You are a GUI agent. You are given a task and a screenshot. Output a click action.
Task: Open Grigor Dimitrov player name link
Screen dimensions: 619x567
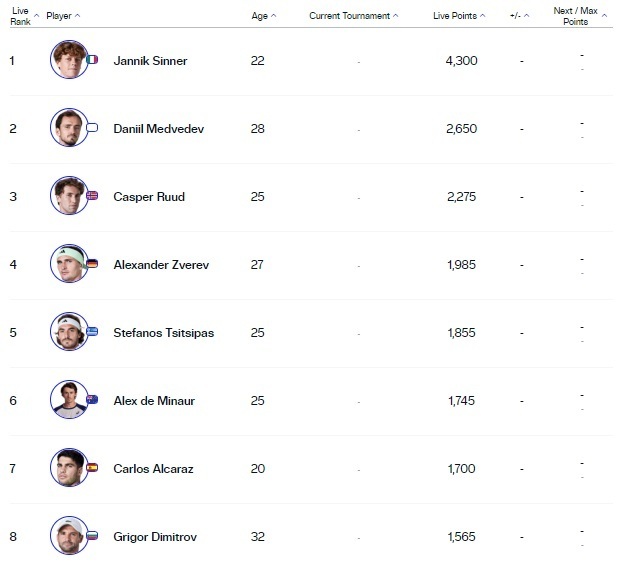[x=155, y=537]
